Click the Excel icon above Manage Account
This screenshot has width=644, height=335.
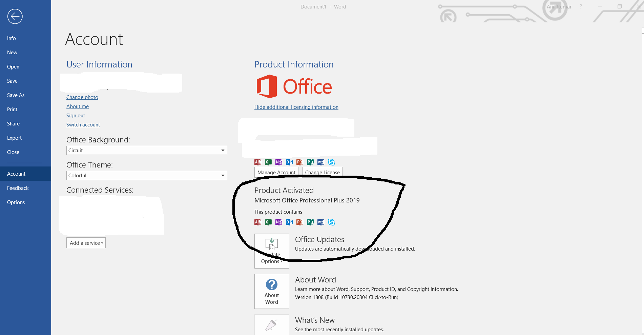click(x=268, y=162)
